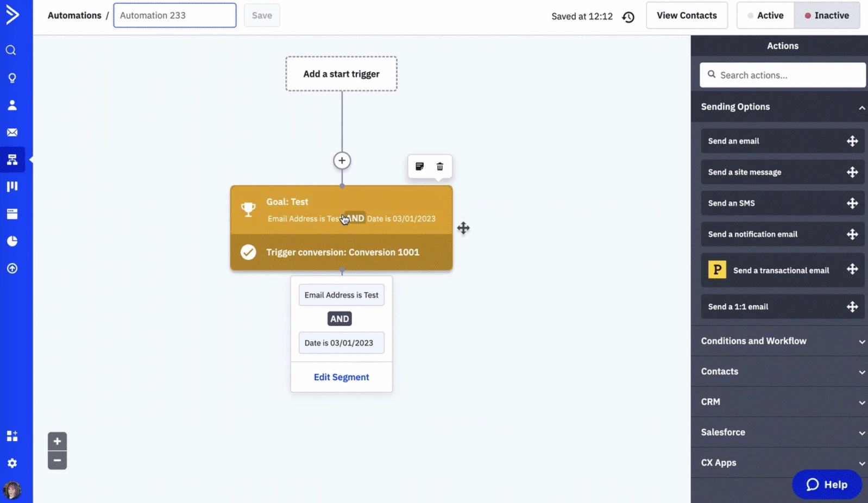Set automation status to Inactive
Viewport: 868px width, 503px height.
point(827,16)
